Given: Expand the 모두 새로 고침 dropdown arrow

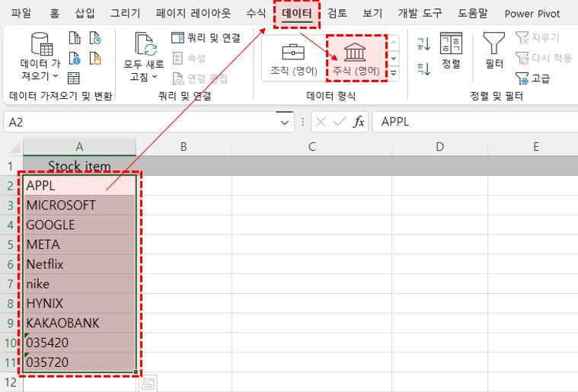Looking at the screenshot, I should tap(155, 77).
